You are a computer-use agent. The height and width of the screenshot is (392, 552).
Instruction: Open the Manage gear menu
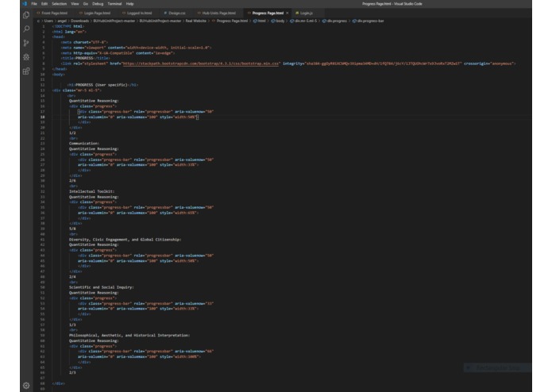click(26, 386)
